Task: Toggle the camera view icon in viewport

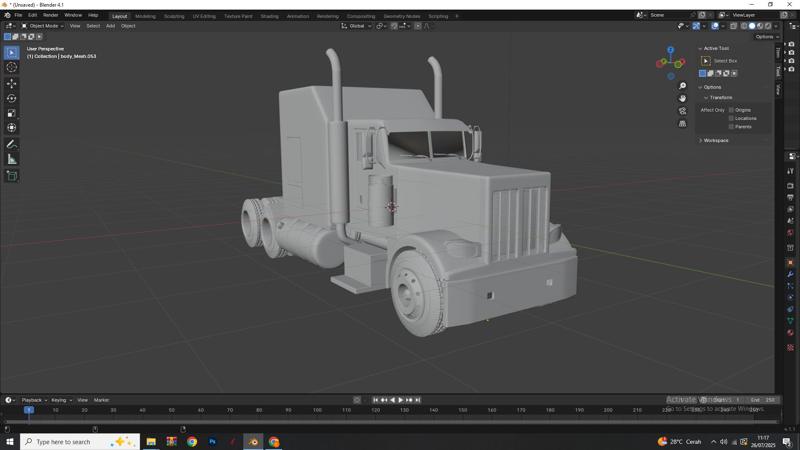Action: pos(682,111)
